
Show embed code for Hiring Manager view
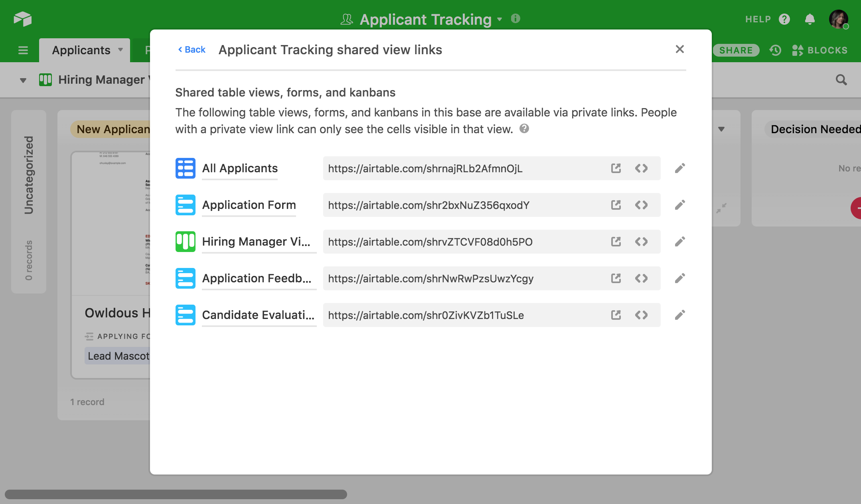coord(641,242)
